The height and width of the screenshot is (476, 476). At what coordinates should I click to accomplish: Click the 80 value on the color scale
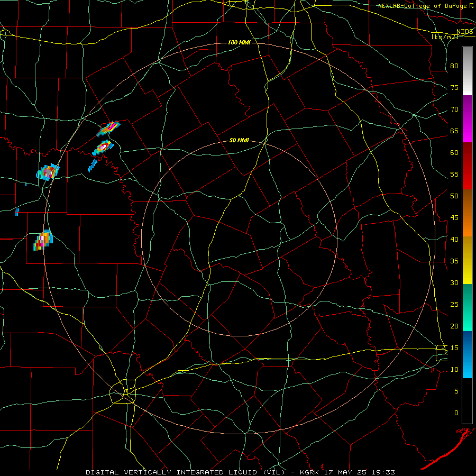point(454,66)
